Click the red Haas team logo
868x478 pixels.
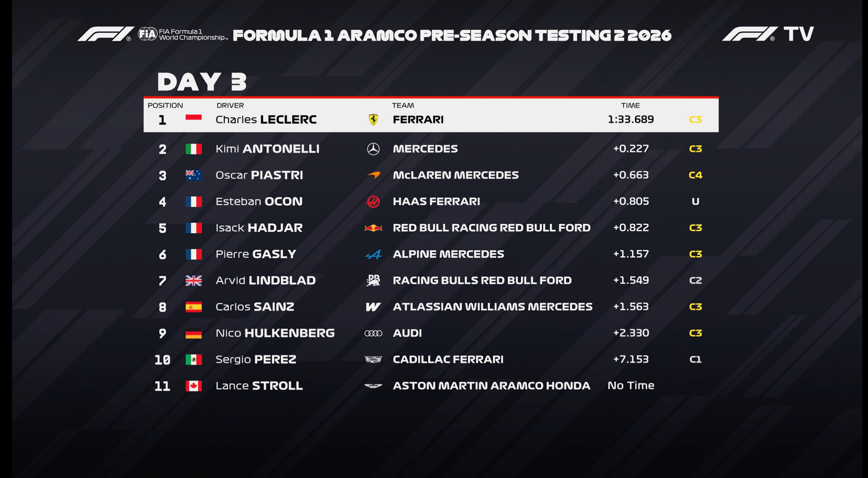373,202
